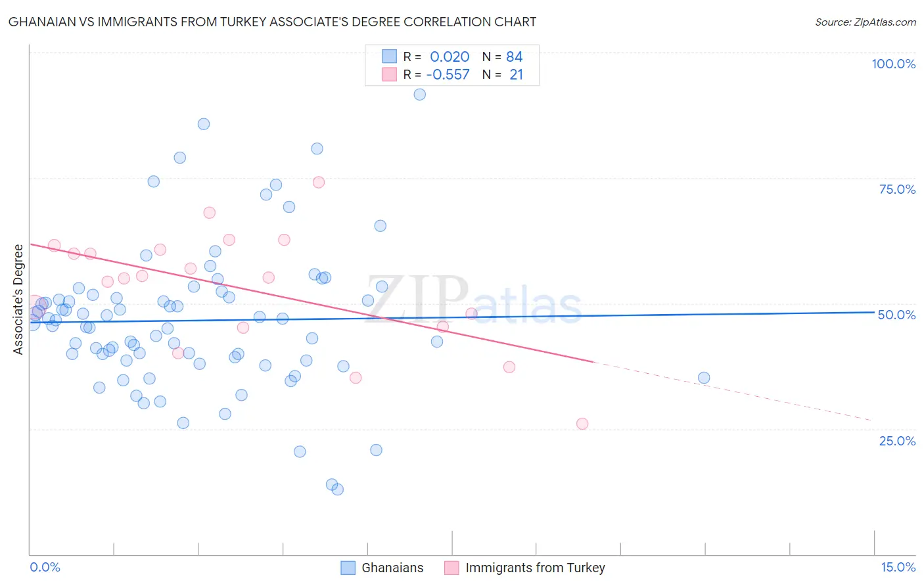Click the pink Immigrants from Turkey legend swatch
This screenshot has height=586, width=924.
tap(451, 568)
